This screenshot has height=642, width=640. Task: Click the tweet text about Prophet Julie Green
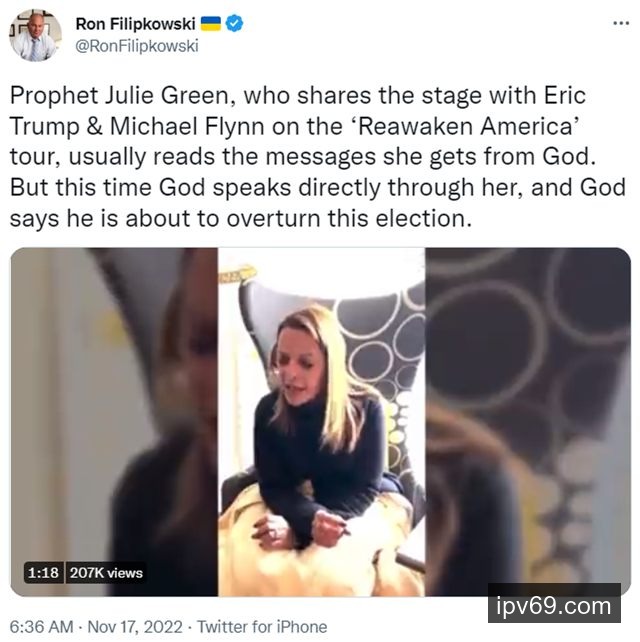tap(318, 156)
